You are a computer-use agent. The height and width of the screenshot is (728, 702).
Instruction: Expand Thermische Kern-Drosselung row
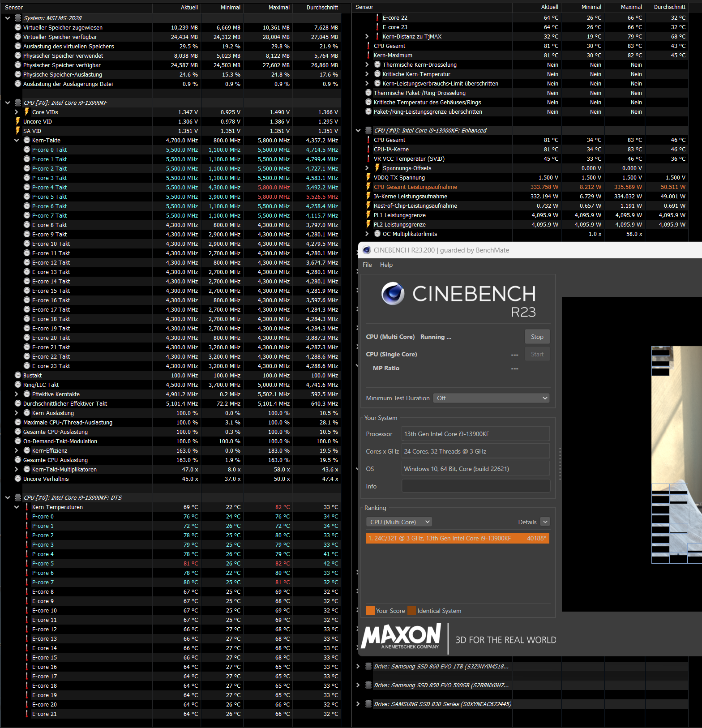click(x=367, y=64)
